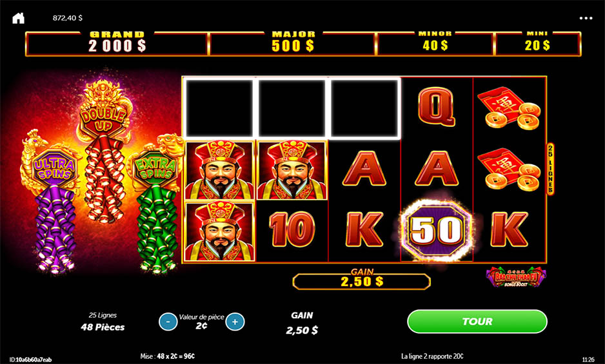Screen dimensions: 605x364
Task: Decrease coin value with minus button
Action: [x=168, y=321]
